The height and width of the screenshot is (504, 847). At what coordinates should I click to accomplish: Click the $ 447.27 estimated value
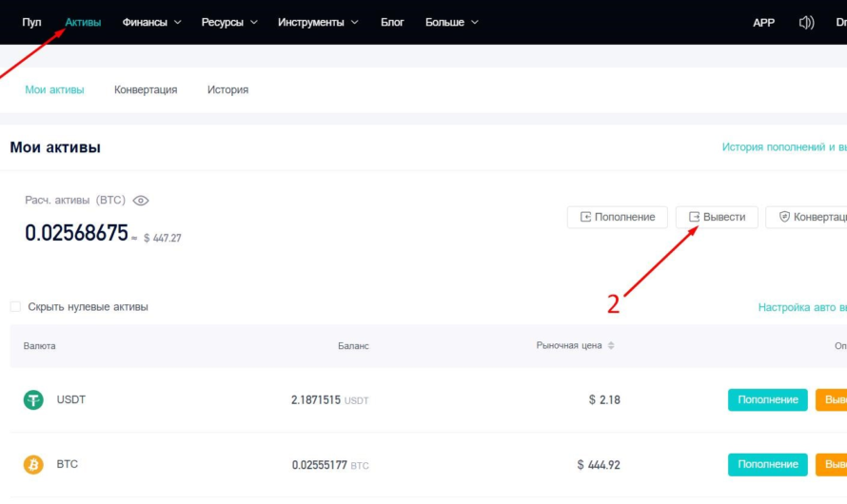click(x=163, y=238)
